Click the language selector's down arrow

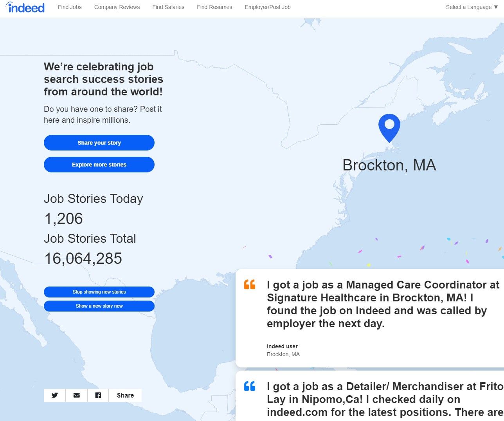tap(495, 7)
